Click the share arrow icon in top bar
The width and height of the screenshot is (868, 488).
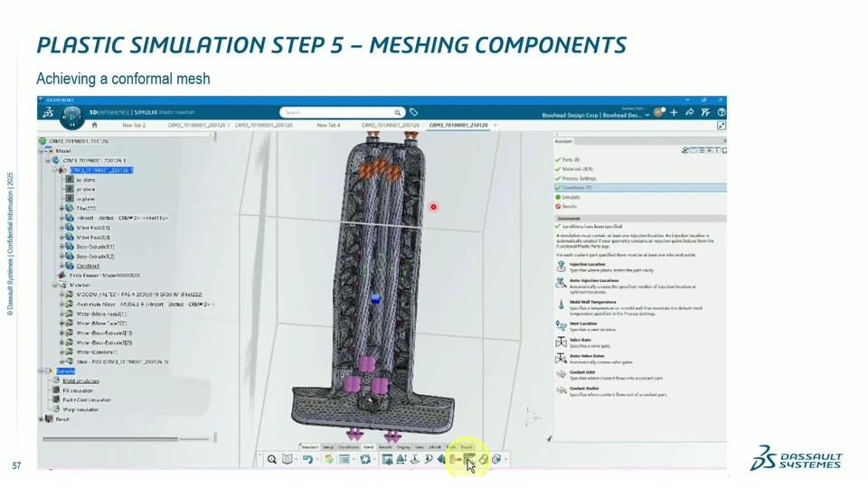(x=690, y=112)
